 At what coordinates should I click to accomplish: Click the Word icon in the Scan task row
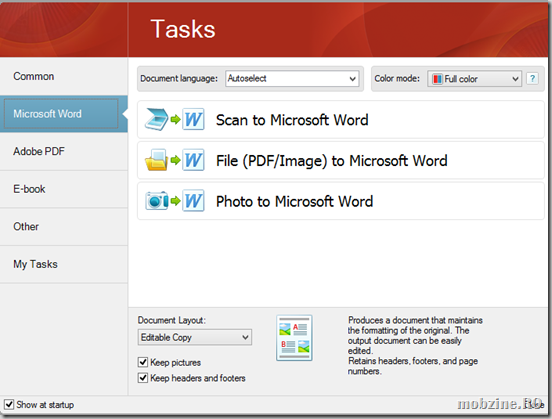coord(193,119)
